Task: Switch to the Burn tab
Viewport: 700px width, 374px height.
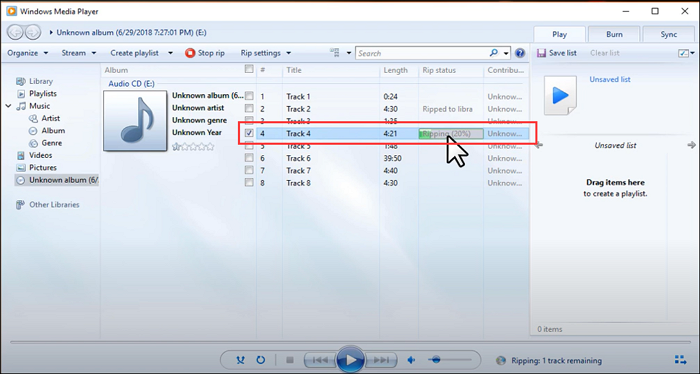Action: pyautogui.click(x=614, y=34)
